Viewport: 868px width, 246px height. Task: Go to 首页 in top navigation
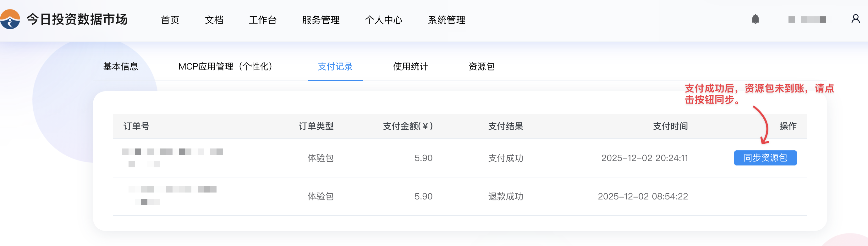pos(170,20)
